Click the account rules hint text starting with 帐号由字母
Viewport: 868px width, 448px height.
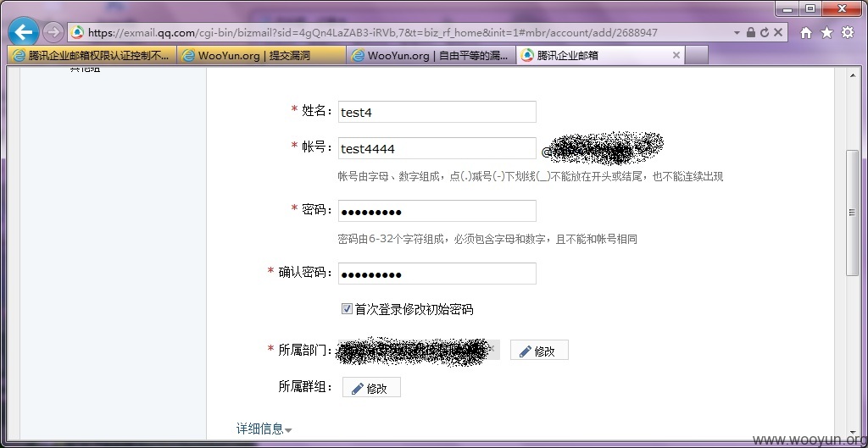(531, 176)
